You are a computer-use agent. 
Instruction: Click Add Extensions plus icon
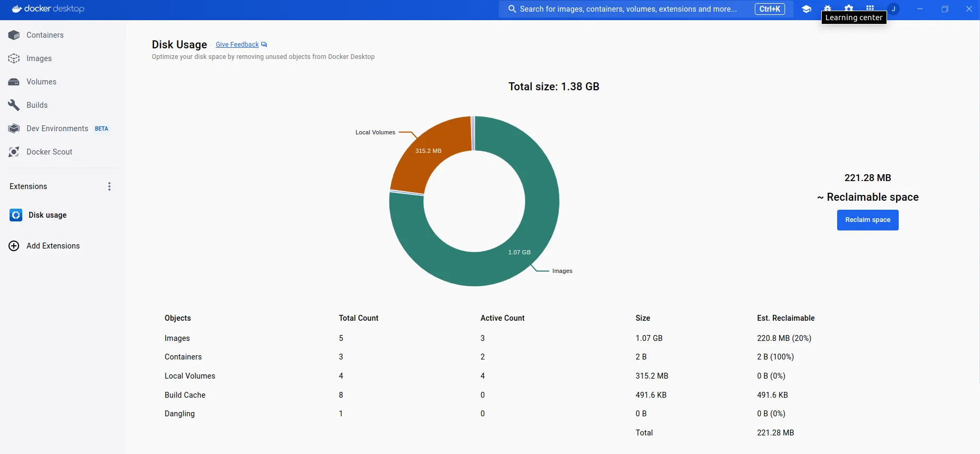pos(14,246)
